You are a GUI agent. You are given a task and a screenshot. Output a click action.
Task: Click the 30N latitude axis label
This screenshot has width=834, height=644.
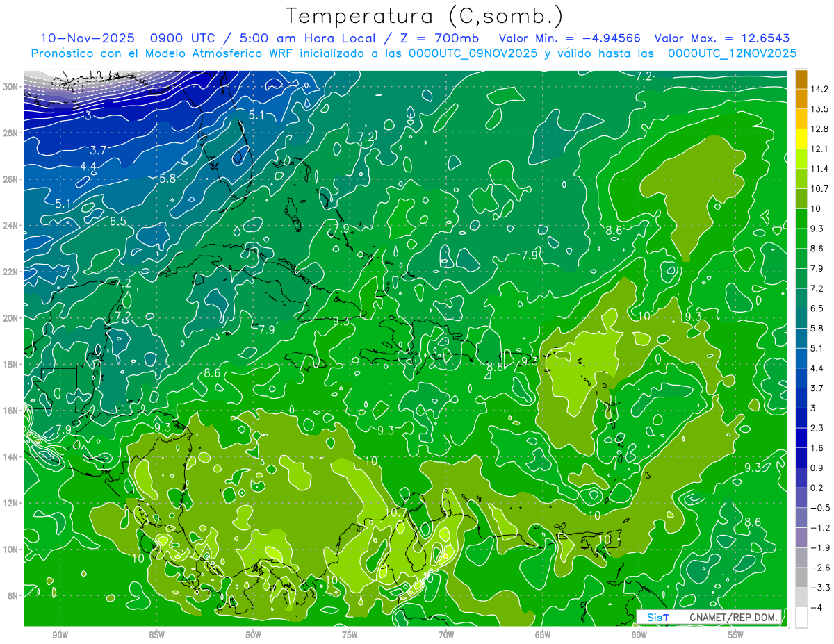[10, 86]
